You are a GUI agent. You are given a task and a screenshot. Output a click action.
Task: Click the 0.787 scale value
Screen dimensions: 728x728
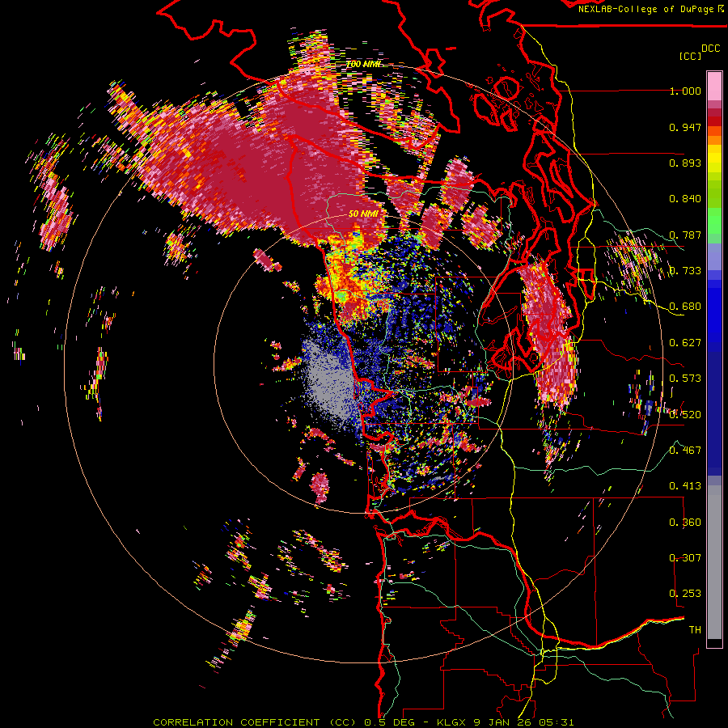point(685,235)
